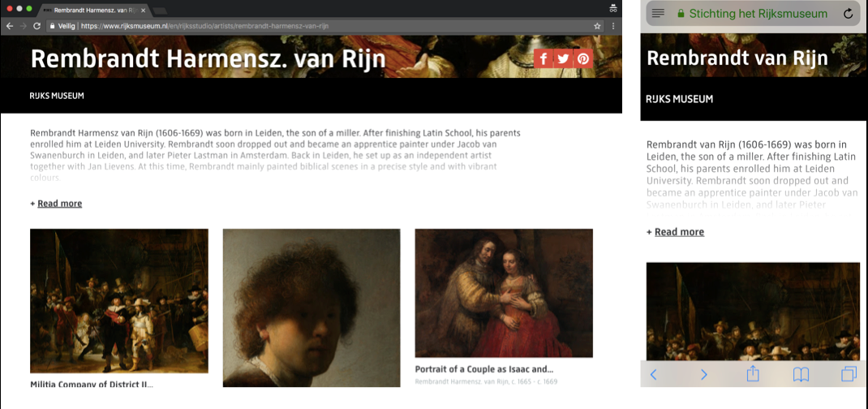The image size is (868, 409).
Task: Go back in mobile Safari
Action: 653,375
